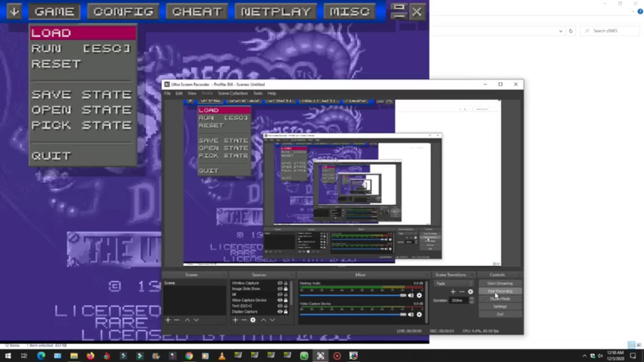Click the Start Streaming button
This screenshot has width=644, height=362.
[500, 283]
